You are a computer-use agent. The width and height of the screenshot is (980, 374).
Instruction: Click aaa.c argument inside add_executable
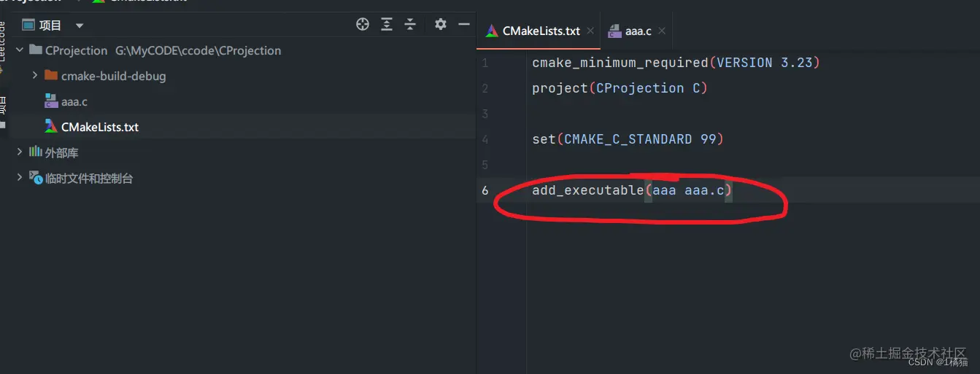[x=704, y=190]
